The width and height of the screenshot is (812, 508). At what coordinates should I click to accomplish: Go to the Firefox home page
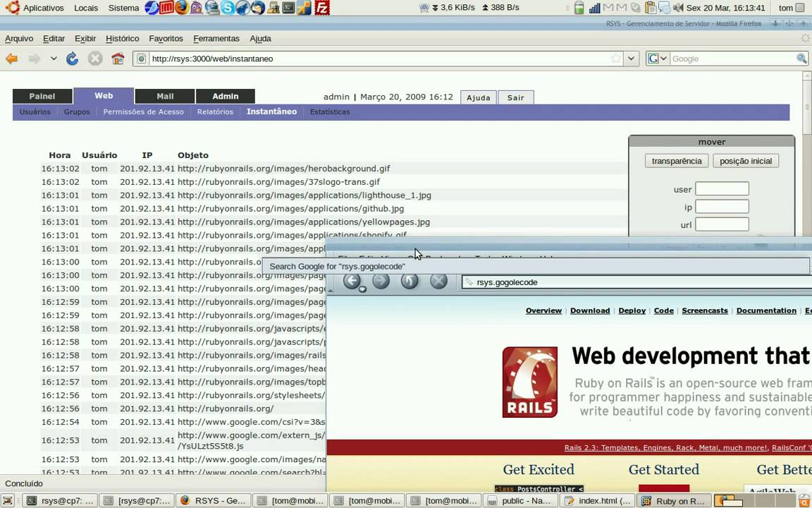(118, 59)
